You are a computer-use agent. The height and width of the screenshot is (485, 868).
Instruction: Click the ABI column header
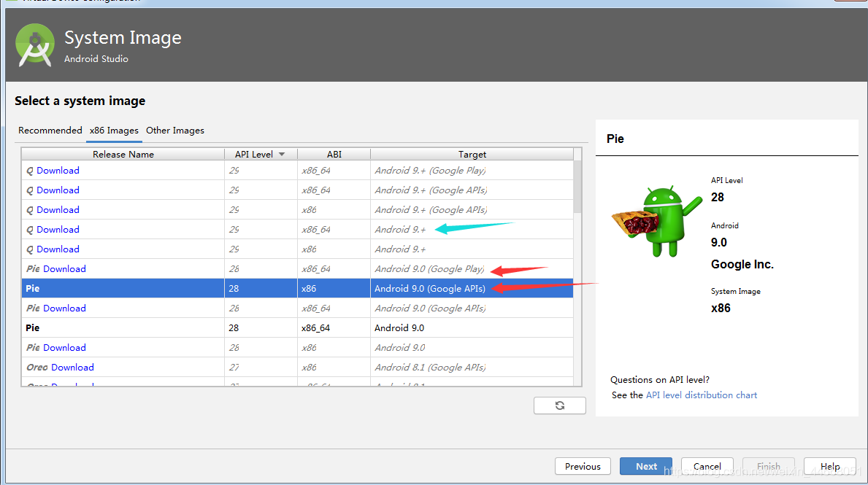coord(334,155)
